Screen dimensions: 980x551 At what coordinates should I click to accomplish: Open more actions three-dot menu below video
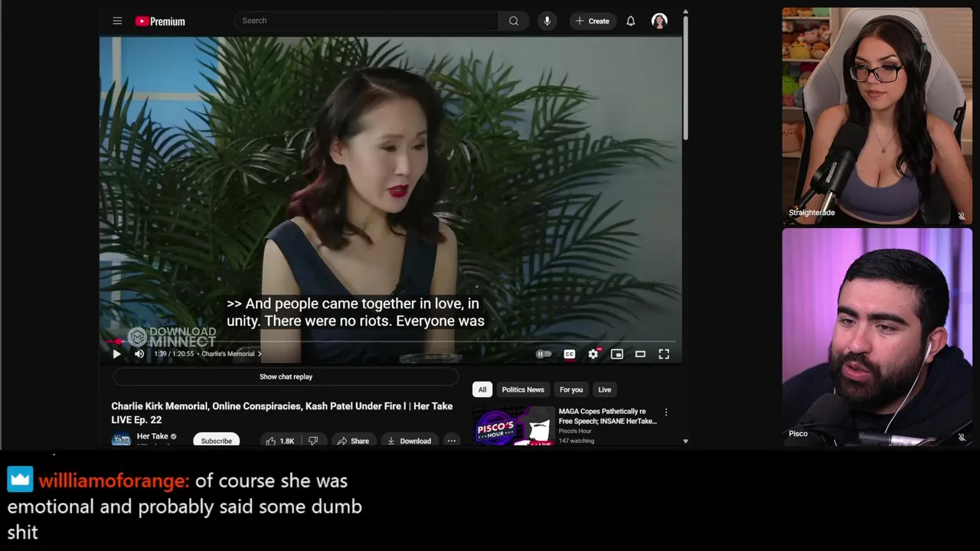[452, 441]
